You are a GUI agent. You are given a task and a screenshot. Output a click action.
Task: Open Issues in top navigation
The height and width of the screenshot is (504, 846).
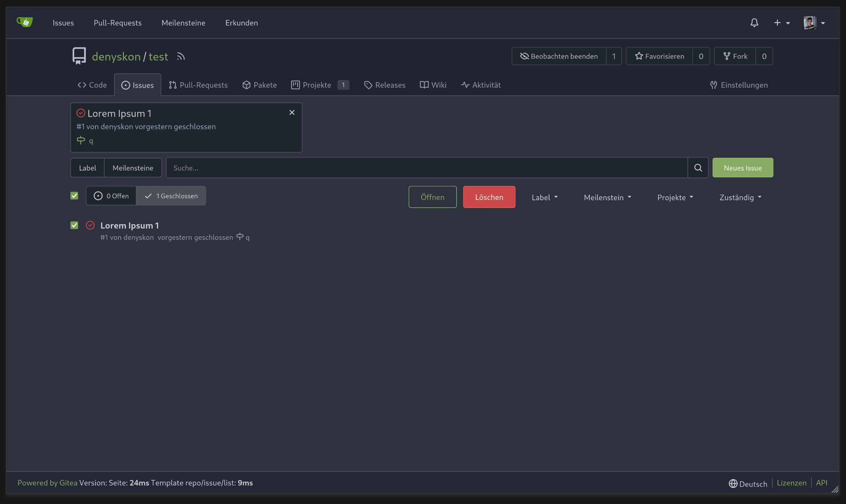click(x=63, y=23)
